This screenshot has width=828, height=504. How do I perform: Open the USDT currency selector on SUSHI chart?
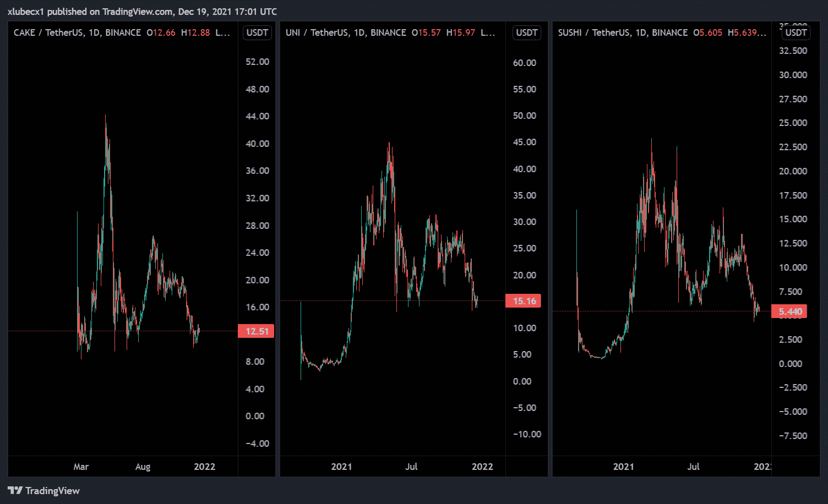pos(796,32)
